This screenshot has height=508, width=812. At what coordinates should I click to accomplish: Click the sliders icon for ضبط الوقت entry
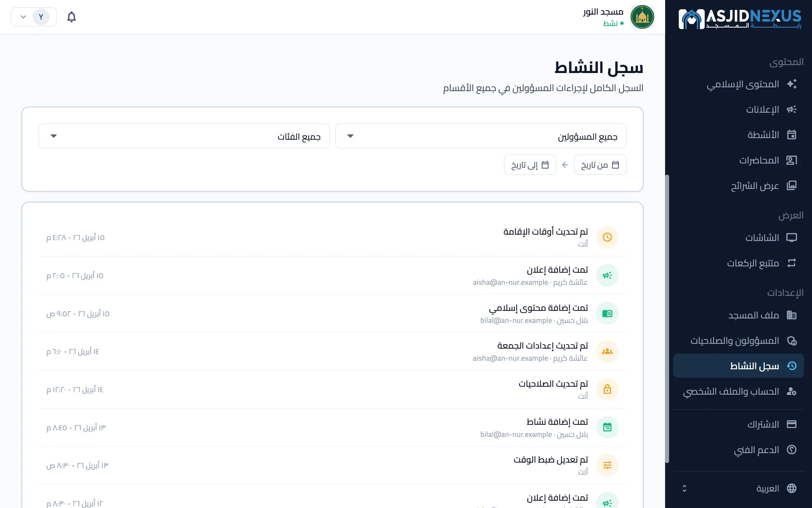click(607, 465)
